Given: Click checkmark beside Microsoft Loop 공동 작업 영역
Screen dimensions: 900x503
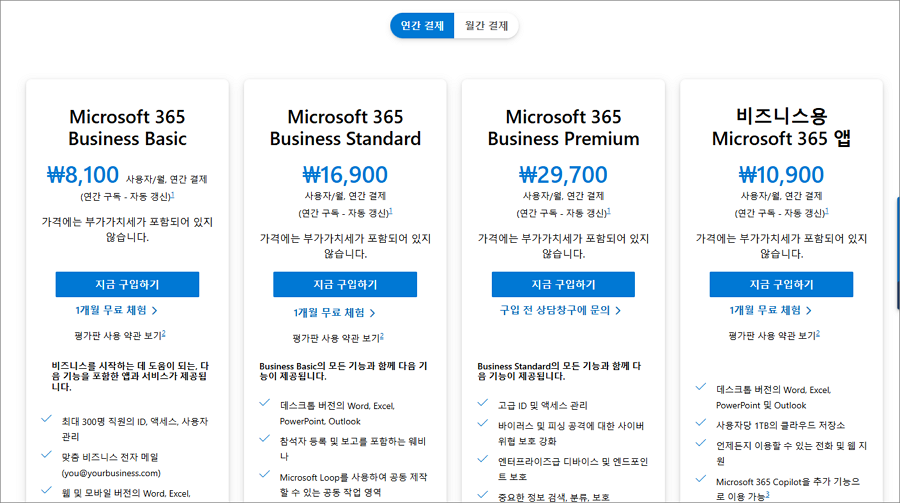Looking at the screenshot, I should coord(265,474).
